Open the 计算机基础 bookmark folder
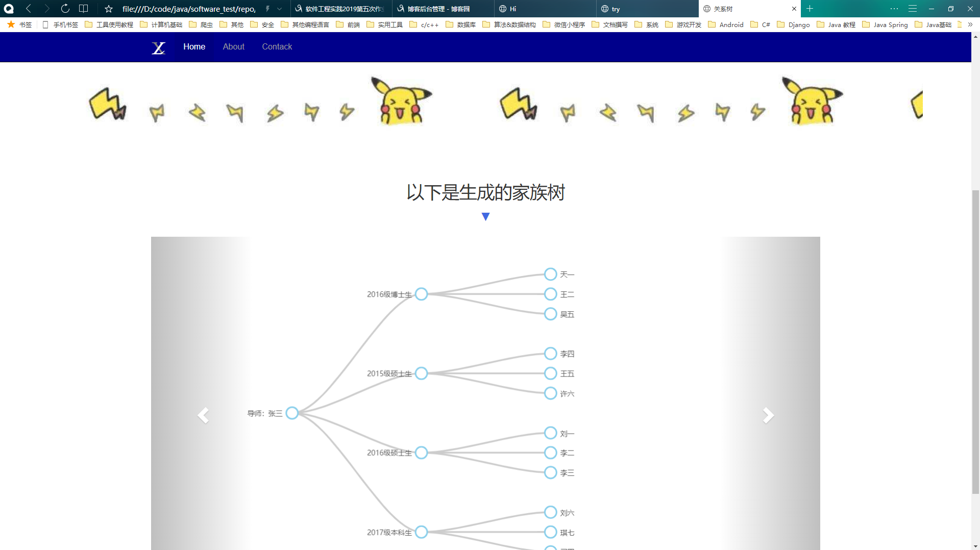Screen dimensions: 980x550 tap(161, 24)
